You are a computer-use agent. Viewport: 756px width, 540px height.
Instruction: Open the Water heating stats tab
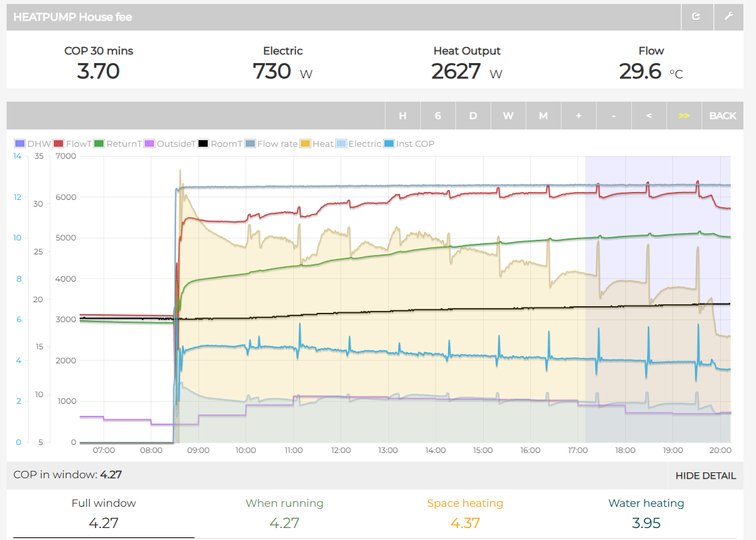(x=646, y=514)
